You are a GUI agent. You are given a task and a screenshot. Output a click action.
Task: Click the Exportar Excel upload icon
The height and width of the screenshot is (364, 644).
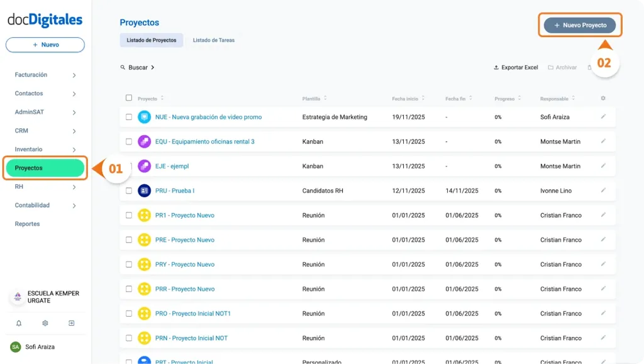click(497, 67)
